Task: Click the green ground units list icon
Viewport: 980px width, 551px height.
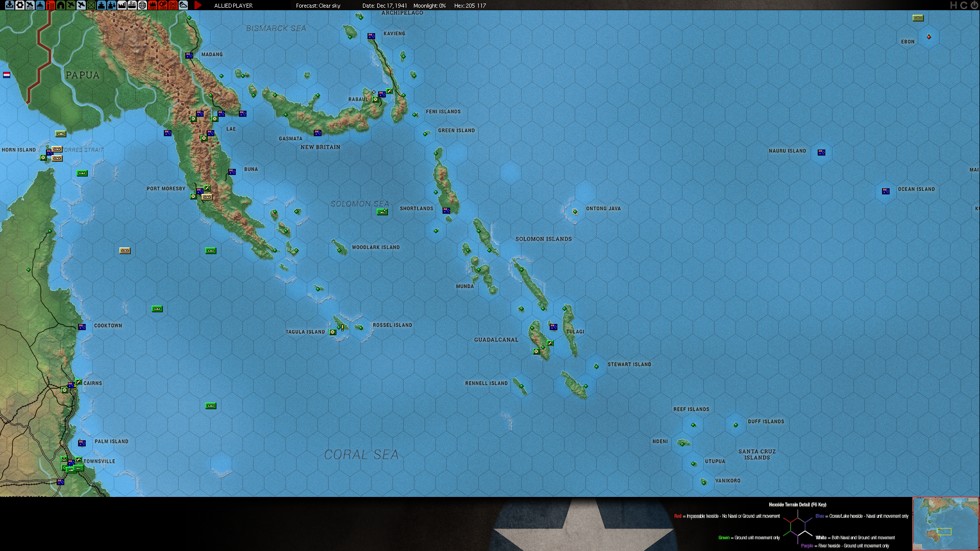Action: [91, 5]
